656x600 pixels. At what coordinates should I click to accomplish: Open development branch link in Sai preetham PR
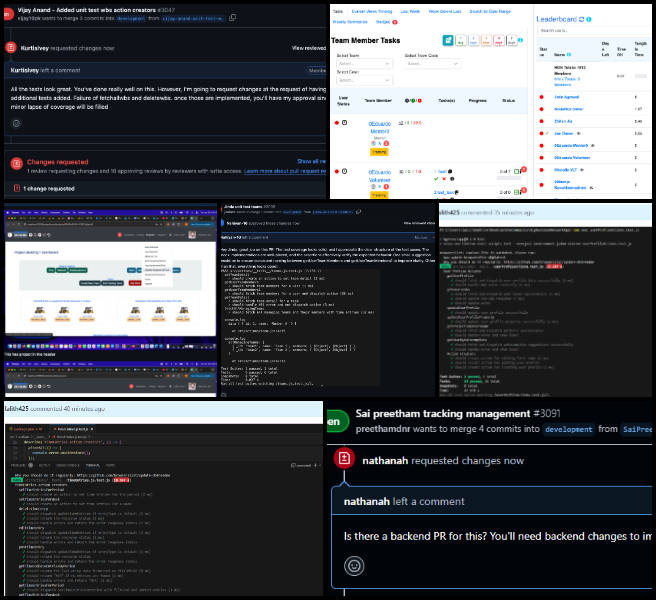[x=568, y=429]
